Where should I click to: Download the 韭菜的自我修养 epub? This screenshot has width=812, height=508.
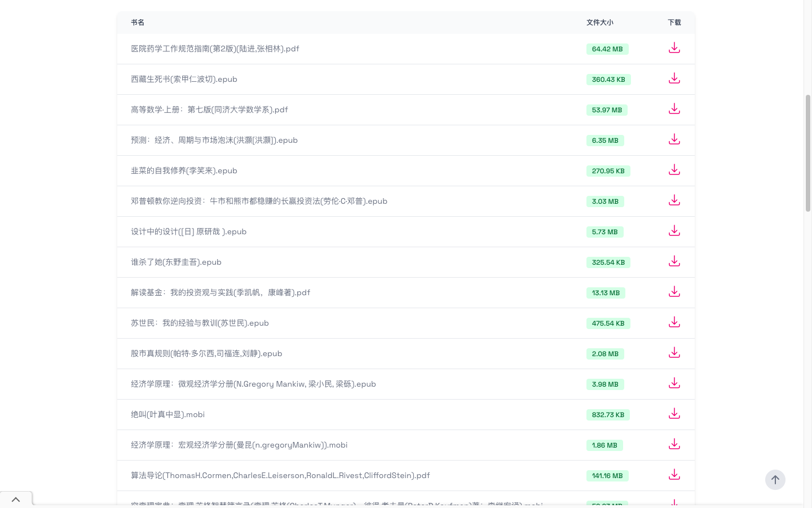(x=674, y=170)
